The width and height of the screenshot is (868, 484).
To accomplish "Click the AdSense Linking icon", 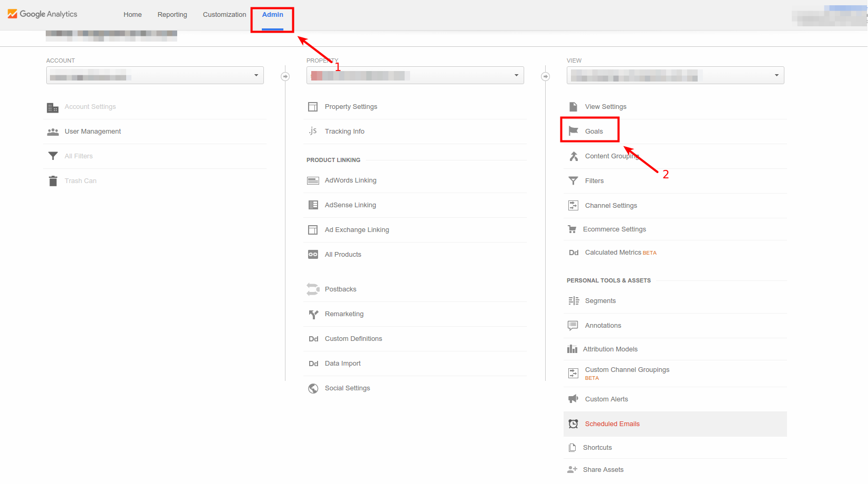I will (x=313, y=205).
